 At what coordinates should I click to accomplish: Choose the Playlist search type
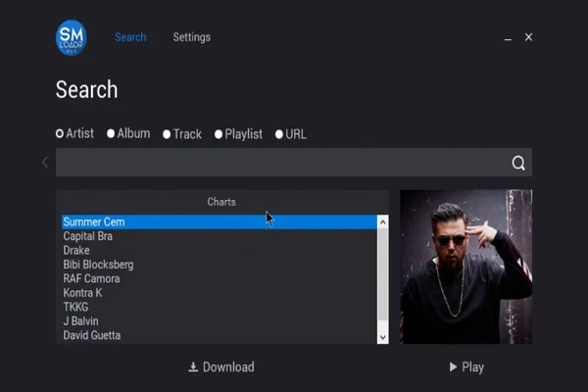[219, 134]
